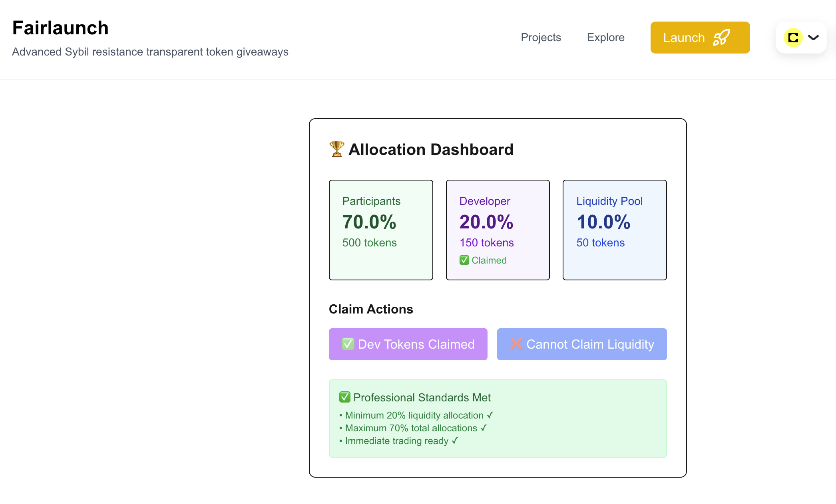Image resolution: width=836 pixels, height=504 pixels.
Task: Click the Launch button
Action: click(x=700, y=38)
